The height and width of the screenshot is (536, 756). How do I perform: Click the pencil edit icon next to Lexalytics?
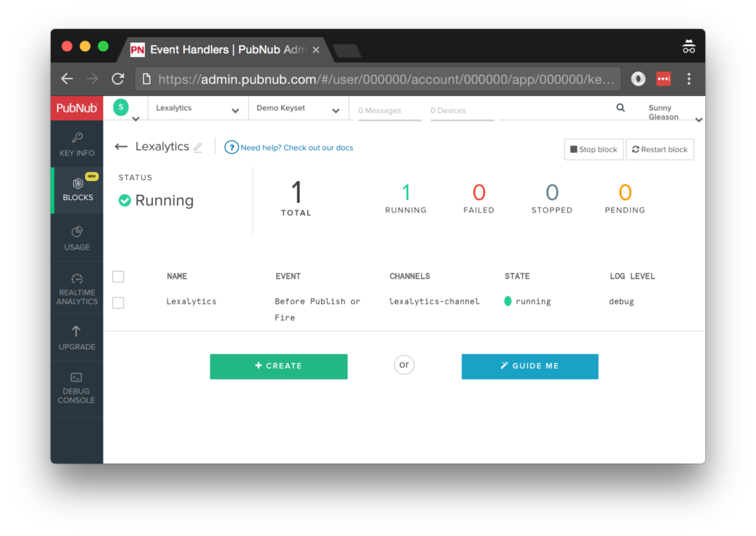click(x=198, y=148)
